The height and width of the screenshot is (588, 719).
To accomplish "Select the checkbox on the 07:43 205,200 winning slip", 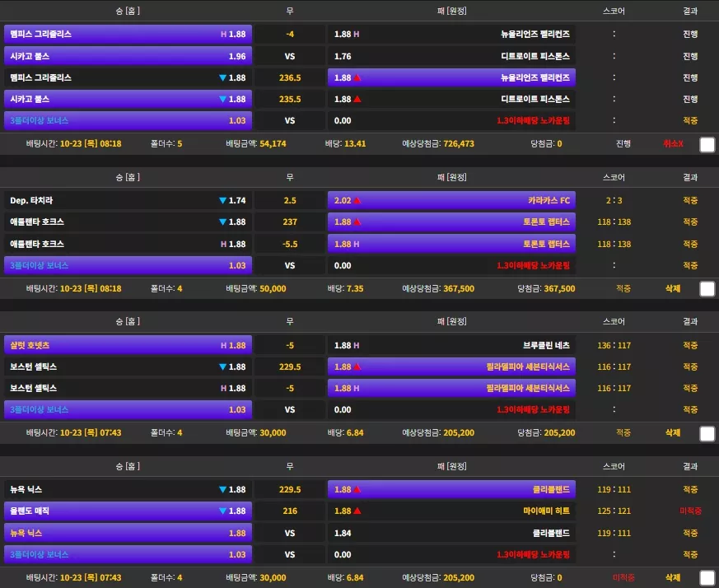I will tap(707, 433).
